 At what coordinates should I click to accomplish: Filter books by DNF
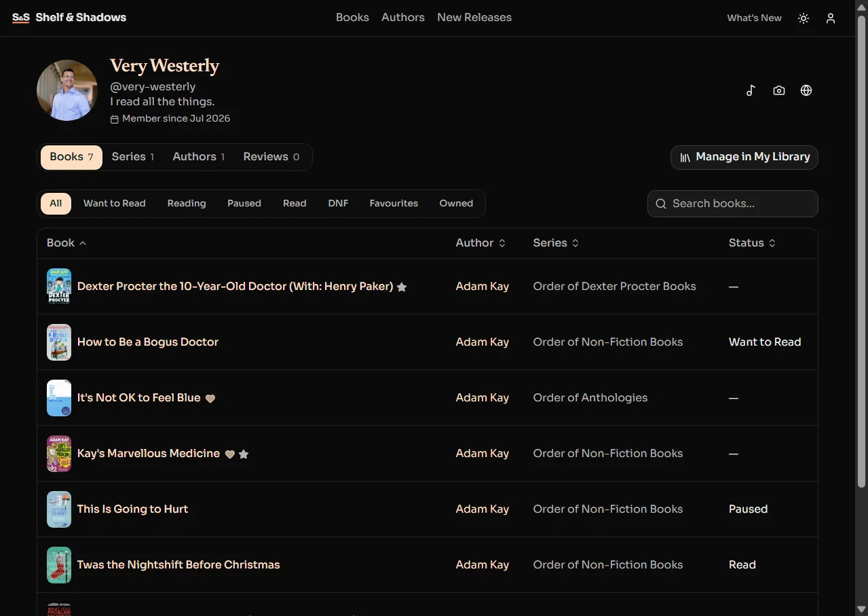[x=338, y=204]
